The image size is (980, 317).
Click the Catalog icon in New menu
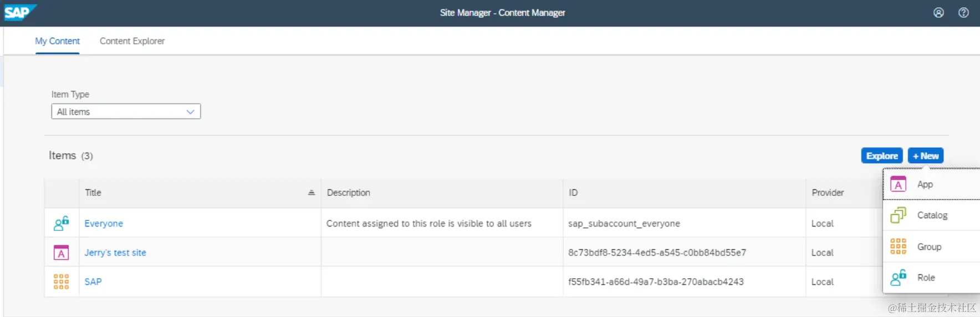[x=898, y=215]
